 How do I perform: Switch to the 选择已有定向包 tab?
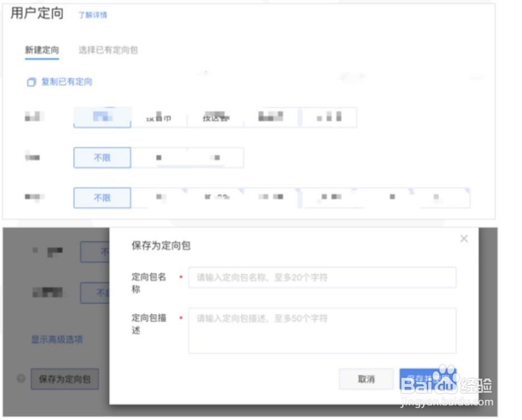108,50
